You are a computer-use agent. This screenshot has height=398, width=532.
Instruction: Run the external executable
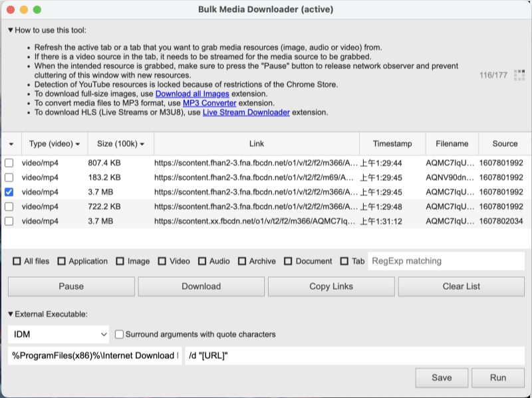pyautogui.click(x=498, y=377)
